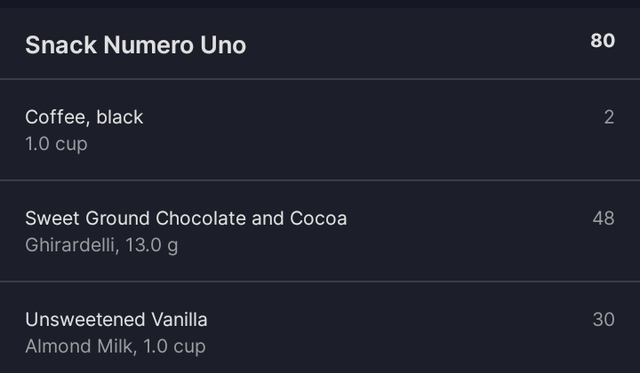Screen dimensions: 640x373
Task: Tap the 30 calorie value
Action: (603, 320)
